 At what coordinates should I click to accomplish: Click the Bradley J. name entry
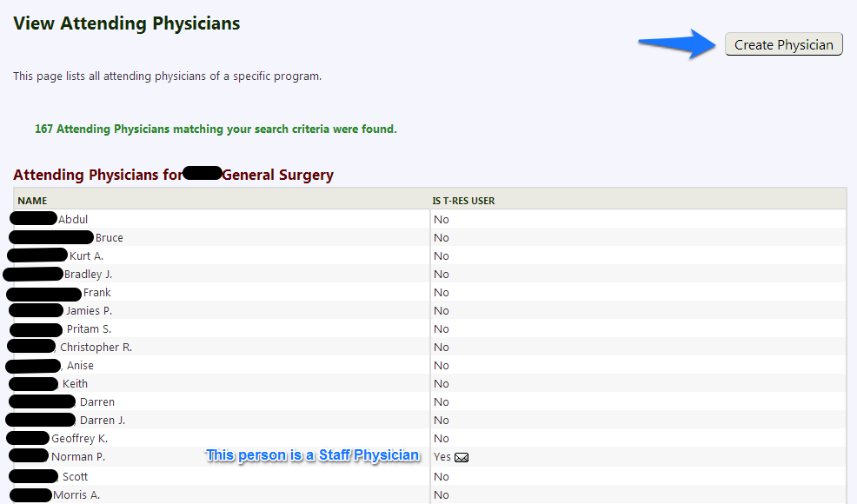click(x=88, y=274)
